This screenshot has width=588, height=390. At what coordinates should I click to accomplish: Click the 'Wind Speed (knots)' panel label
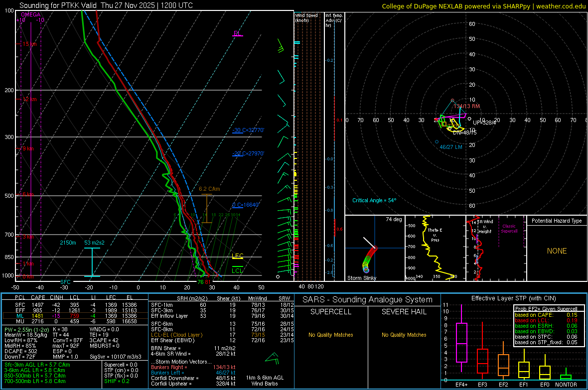(x=306, y=17)
